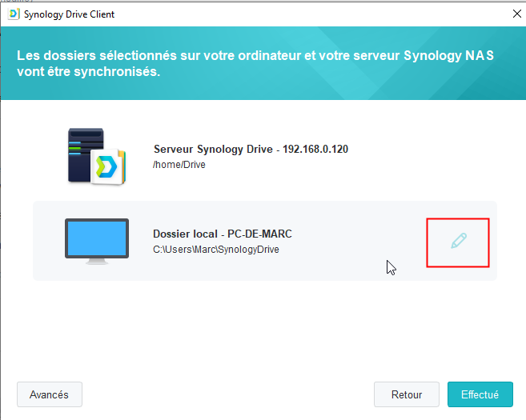Click the Serveur Synology Drive - 192.168.0.120 heading
Screen dimensions: 526x420
(251, 149)
